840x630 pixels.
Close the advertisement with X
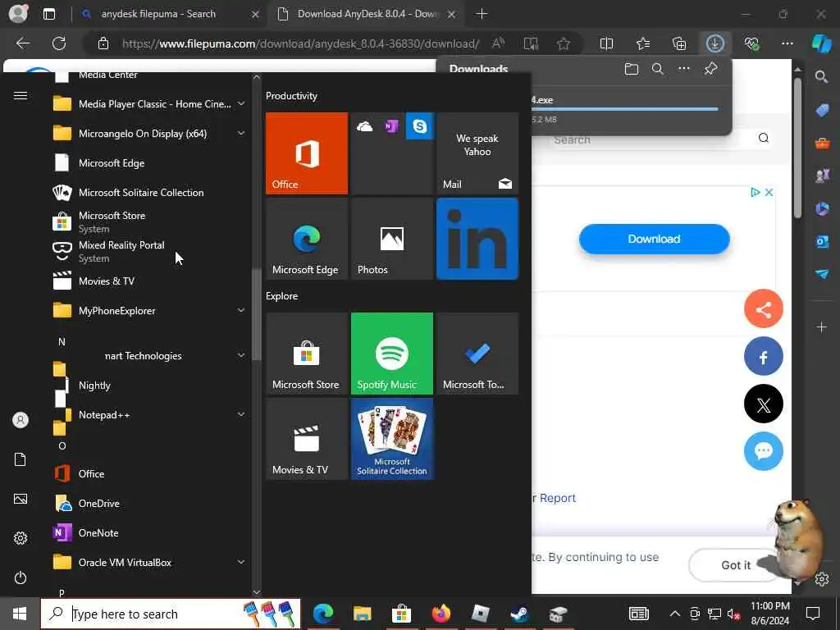[769, 192]
